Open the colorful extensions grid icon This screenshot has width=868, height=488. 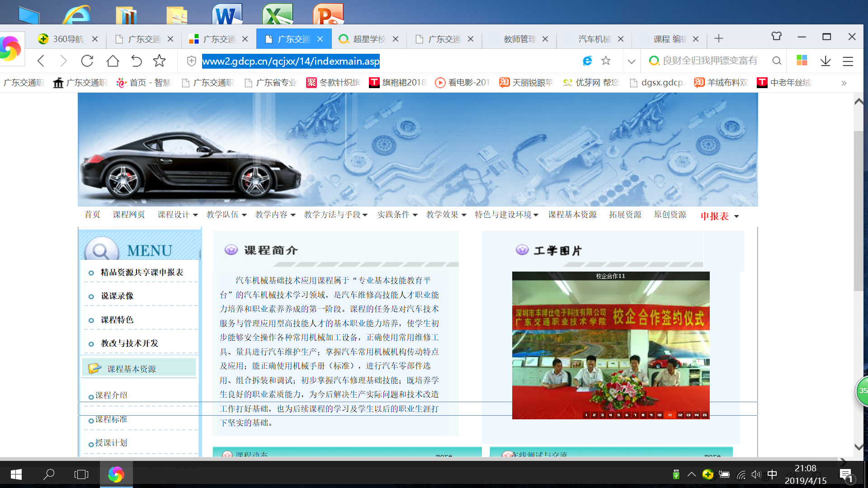click(x=802, y=61)
